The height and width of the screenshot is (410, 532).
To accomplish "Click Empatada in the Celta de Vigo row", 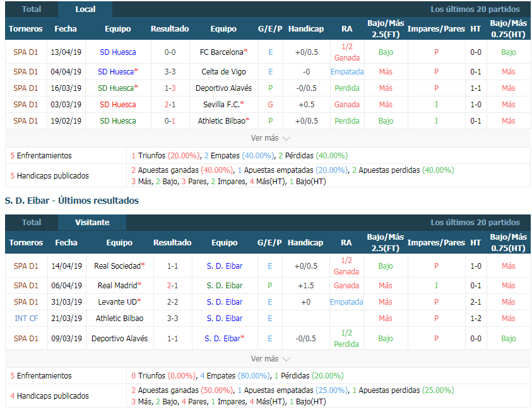I will click(x=347, y=72).
